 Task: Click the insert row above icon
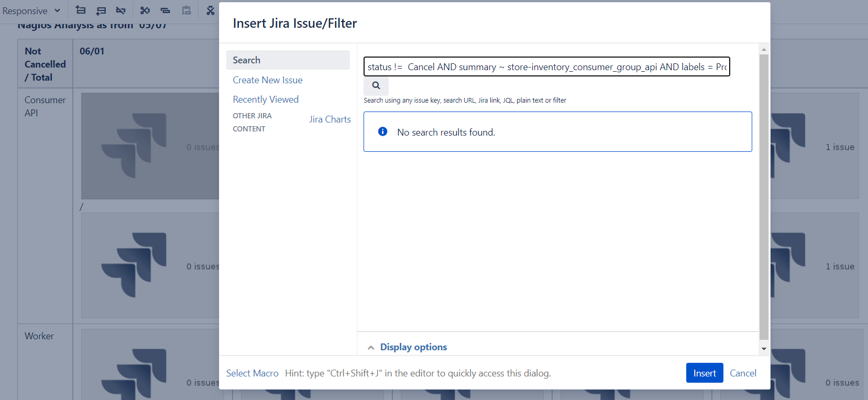click(x=81, y=10)
